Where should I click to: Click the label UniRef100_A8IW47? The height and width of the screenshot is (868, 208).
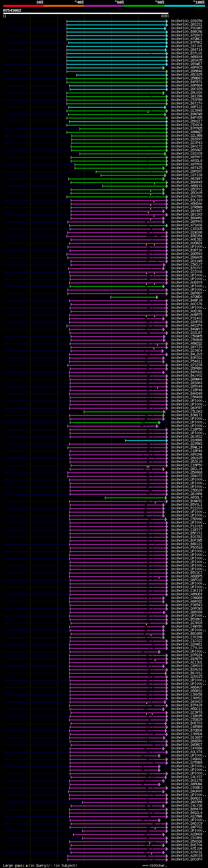187,179
